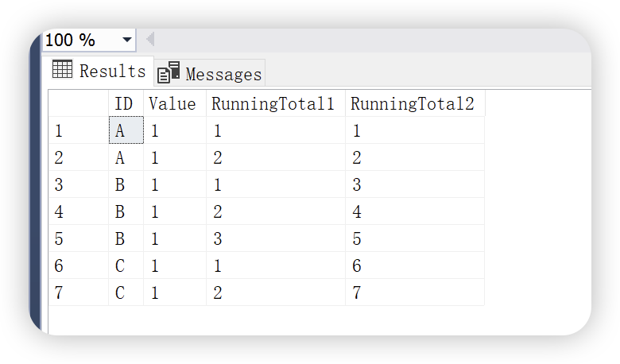Select row 7 header
620x364 pixels.
[x=78, y=292]
